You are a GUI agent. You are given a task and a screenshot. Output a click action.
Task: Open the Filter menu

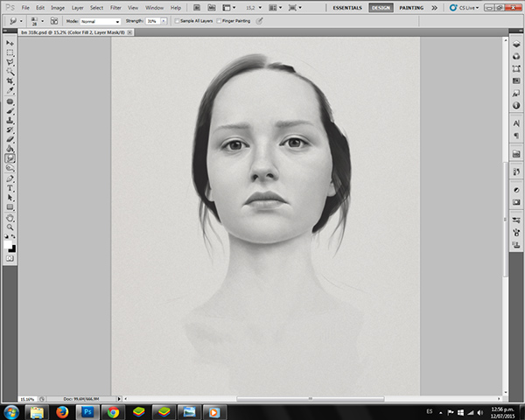pyautogui.click(x=115, y=7)
